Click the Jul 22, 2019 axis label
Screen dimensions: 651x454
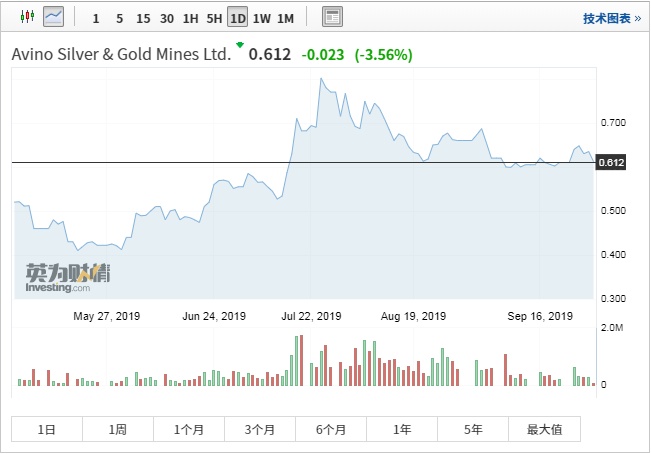(311, 316)
